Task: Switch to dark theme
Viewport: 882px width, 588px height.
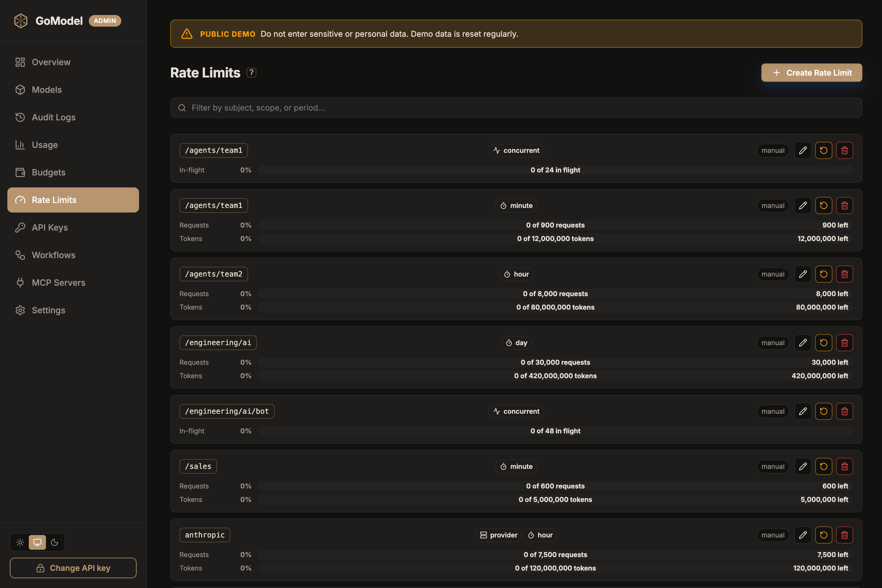Action: point(55,542)
